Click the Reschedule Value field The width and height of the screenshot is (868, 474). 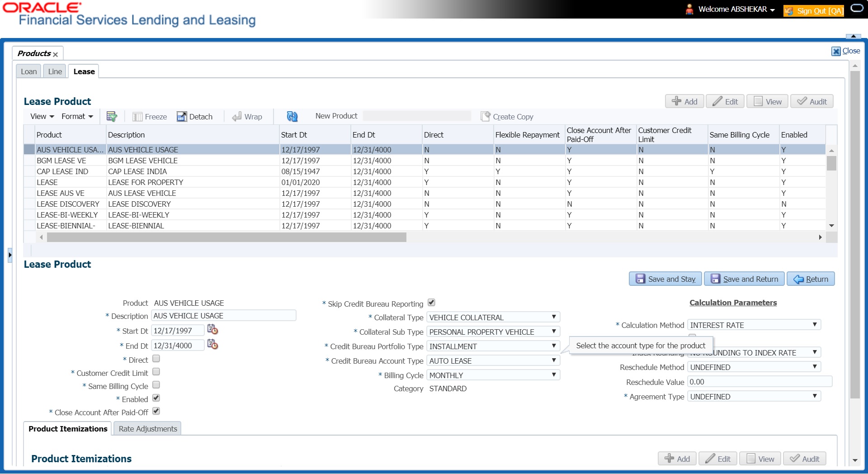click(759, 382)
